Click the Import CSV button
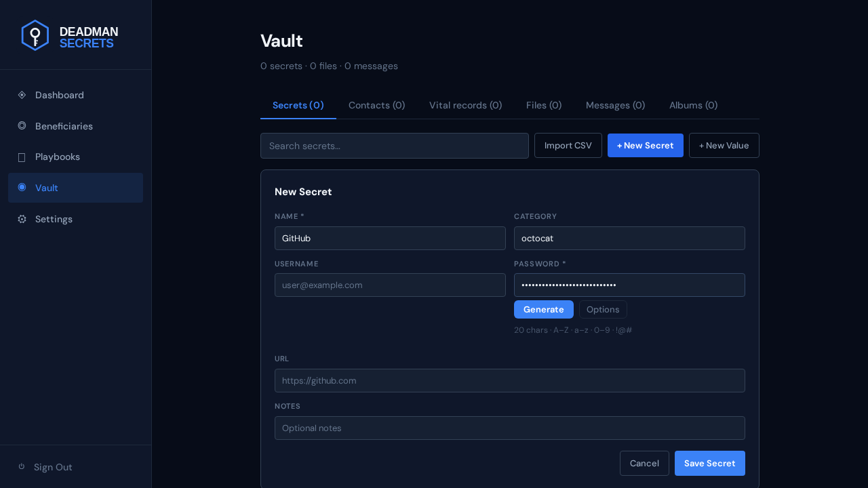The image size is (868, 488). tap(568, 146)
